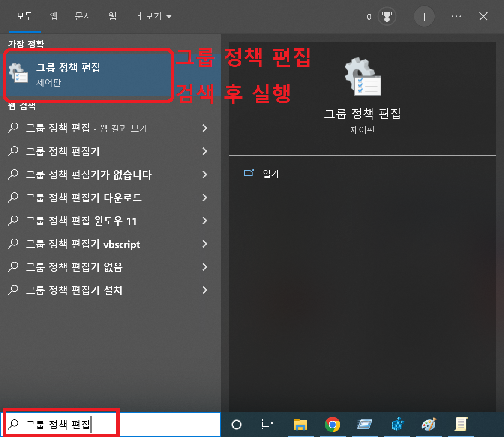Switch to the 문서 tab
504x437 pixels.
click(83, 16)
